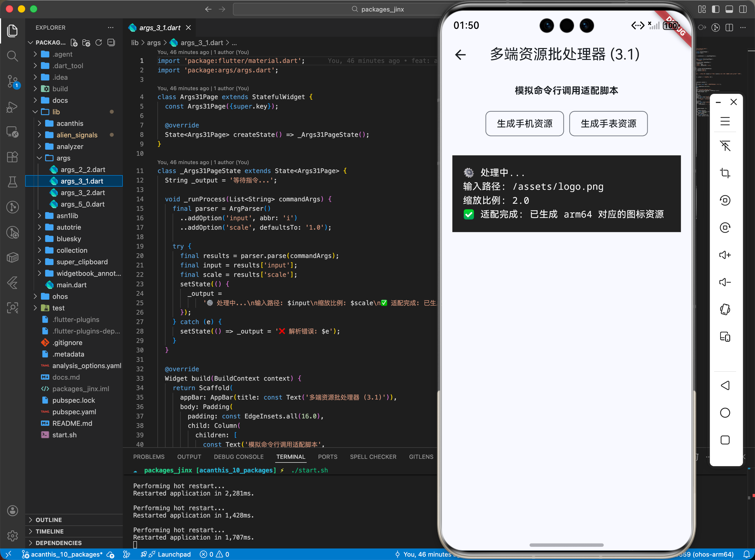Tap the 生成手机资源 button
The height and width of the screenshot is (560, 755).
click(524, 124)
